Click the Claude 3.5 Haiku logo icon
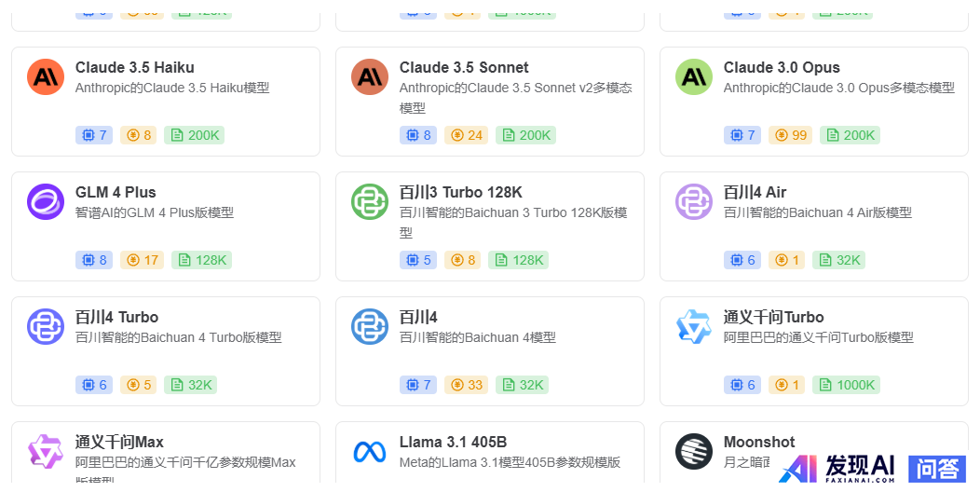980x492 pixels. point(46,77)
